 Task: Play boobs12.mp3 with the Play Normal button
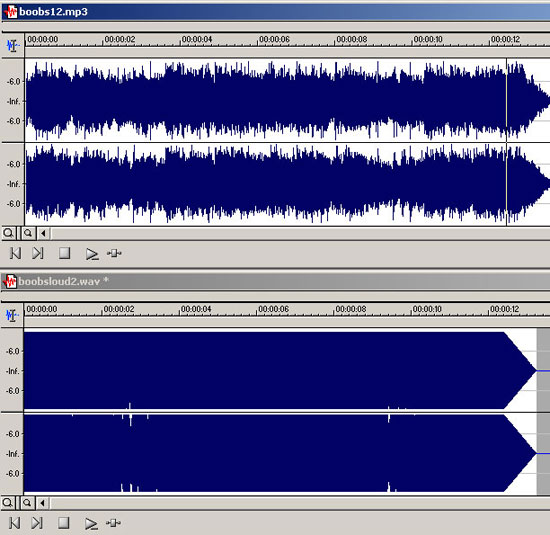point(92,254)
